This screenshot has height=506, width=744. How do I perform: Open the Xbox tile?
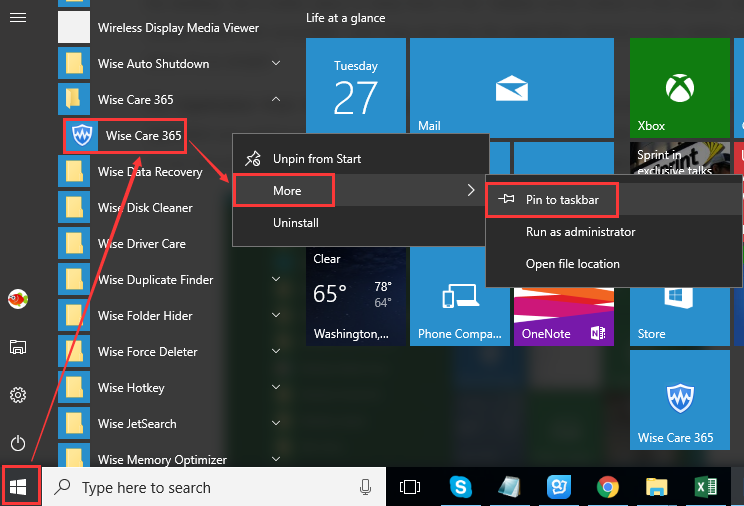tap(679, 88)
